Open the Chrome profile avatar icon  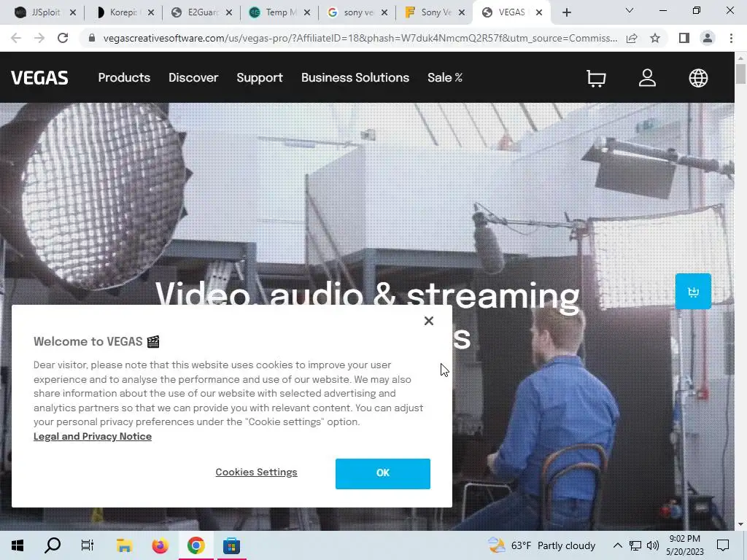pos(708,38)
